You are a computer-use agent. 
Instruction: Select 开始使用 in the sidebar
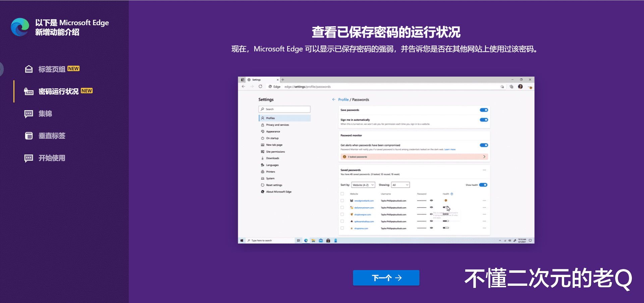[45, 158]
